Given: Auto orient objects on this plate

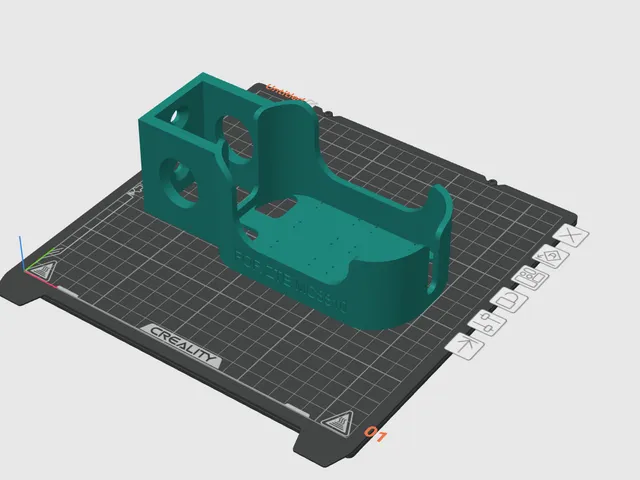Looking at the screenshot, I should [x=551, y=257].
